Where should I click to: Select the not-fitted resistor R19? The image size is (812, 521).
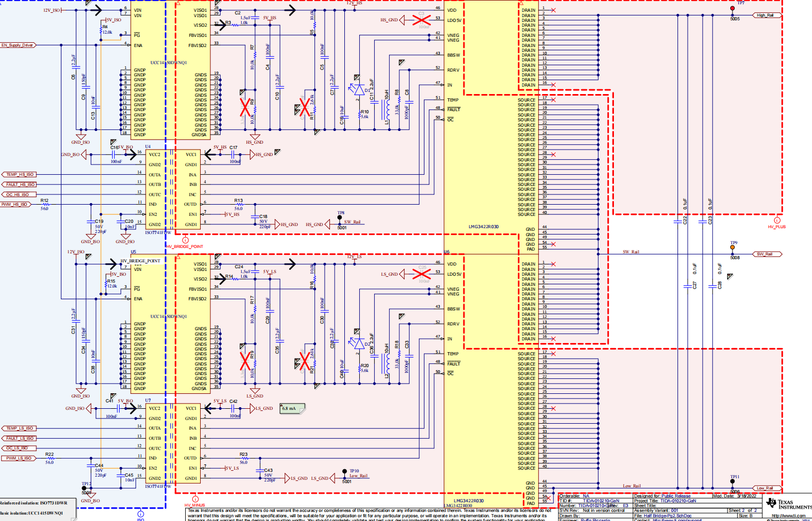[245, 361]
